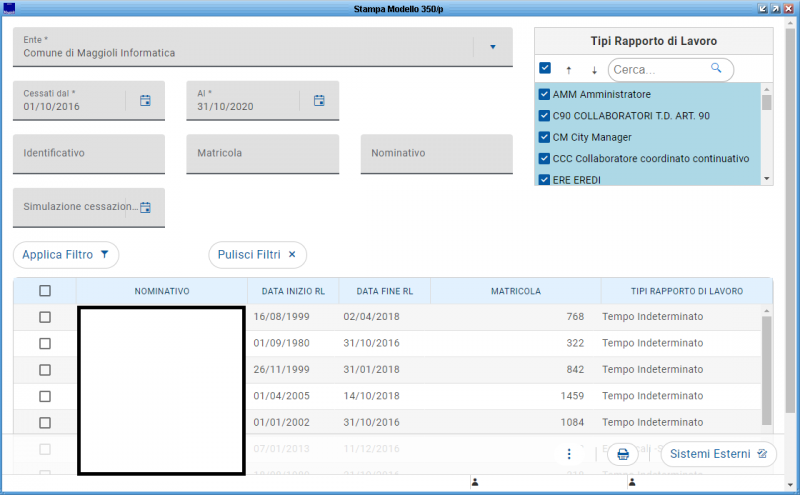Uncheck CM City Manager

(x=544, y=137)
